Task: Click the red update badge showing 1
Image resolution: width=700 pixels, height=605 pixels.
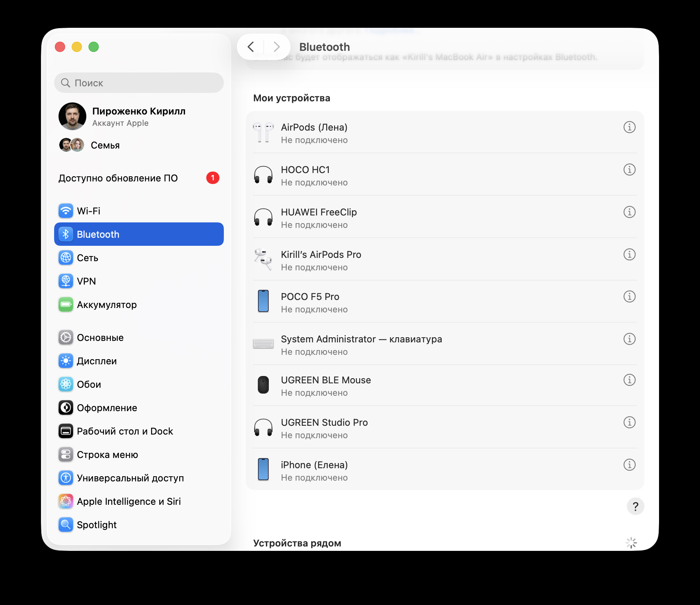Action: pyautogui.click(x=213, y=178)
